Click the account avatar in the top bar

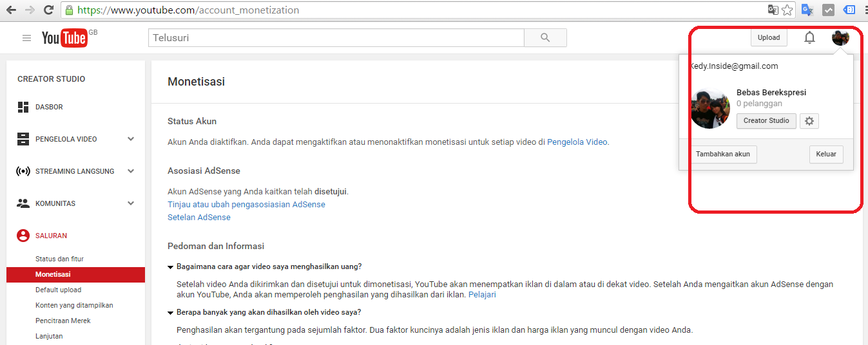coord(840,37)
